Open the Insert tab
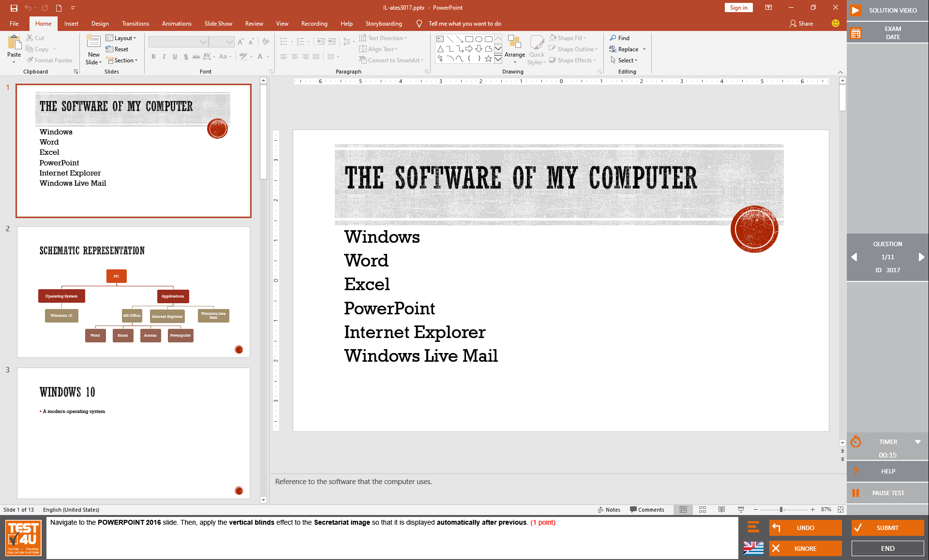This screenshot has height=560, width=929. [71, 24]
